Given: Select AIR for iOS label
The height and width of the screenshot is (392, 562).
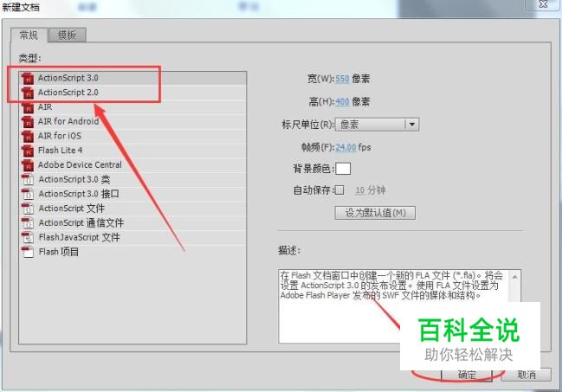Looking at the screenshot, I should 60,136.
